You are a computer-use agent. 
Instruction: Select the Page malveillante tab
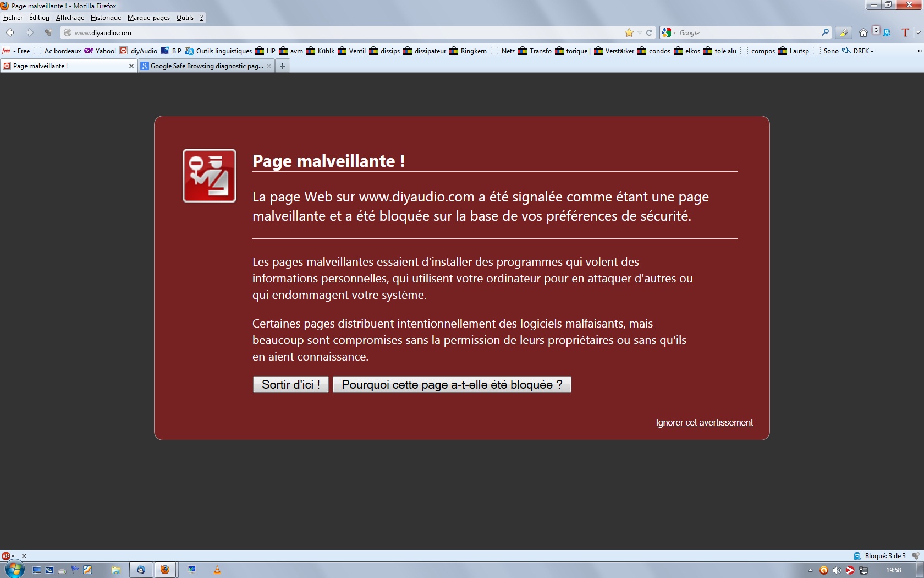69,66
